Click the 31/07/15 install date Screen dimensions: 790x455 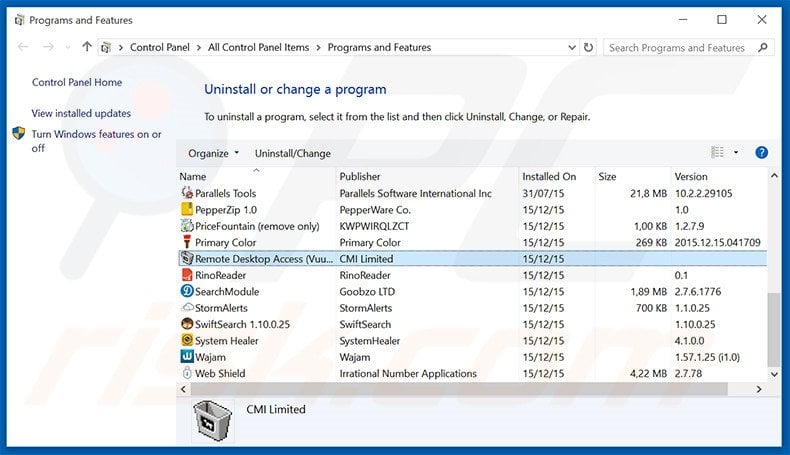point(543,193)
